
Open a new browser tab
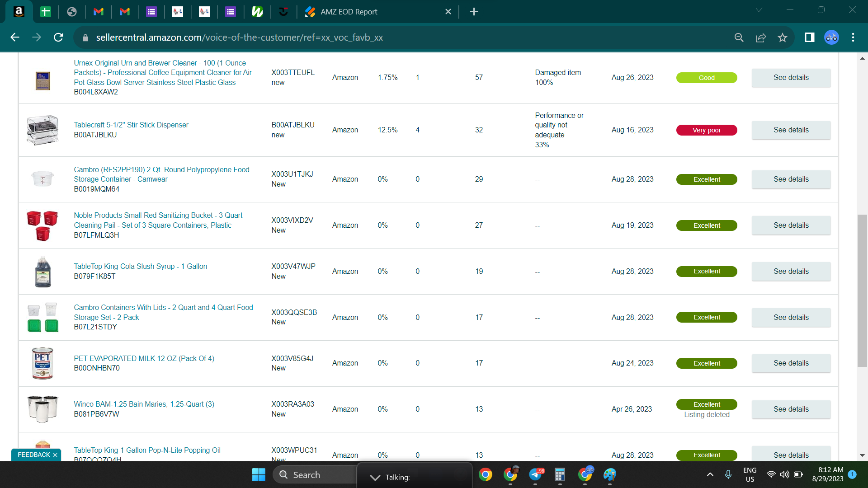pyautogui.click(x=474, y=12)
